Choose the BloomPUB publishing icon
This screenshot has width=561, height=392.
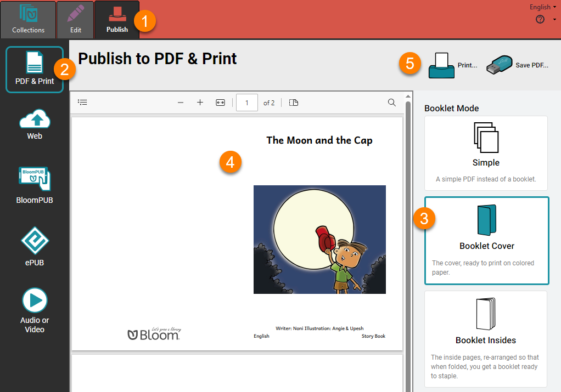(35, 185)
